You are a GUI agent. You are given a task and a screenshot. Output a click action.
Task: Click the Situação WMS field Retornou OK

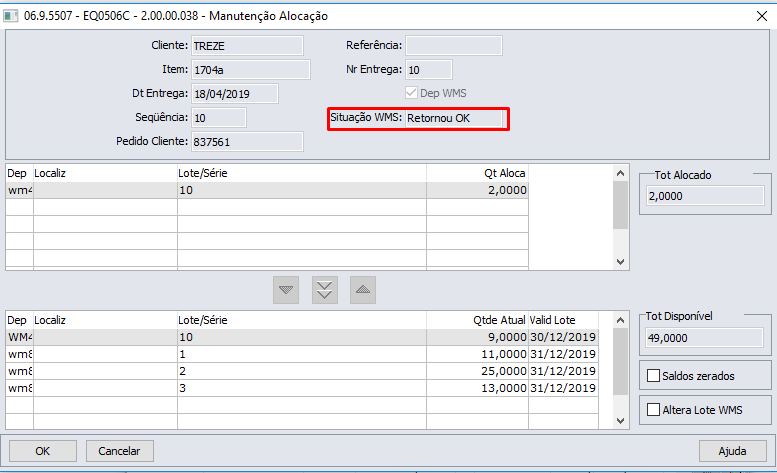tap(454, 118)
